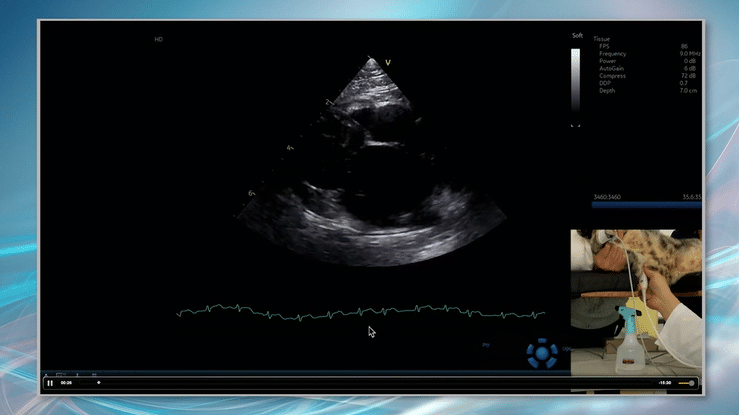Screen dimensions: 739x415
Task: Click the elapsed time 00:26
Action: (x=66, y=383)
